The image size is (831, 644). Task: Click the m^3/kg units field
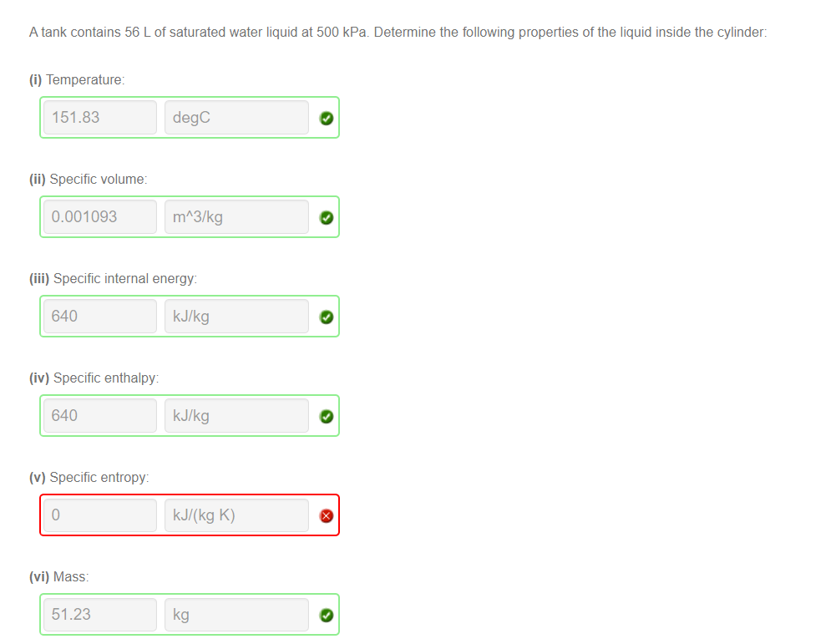point(236,216)
